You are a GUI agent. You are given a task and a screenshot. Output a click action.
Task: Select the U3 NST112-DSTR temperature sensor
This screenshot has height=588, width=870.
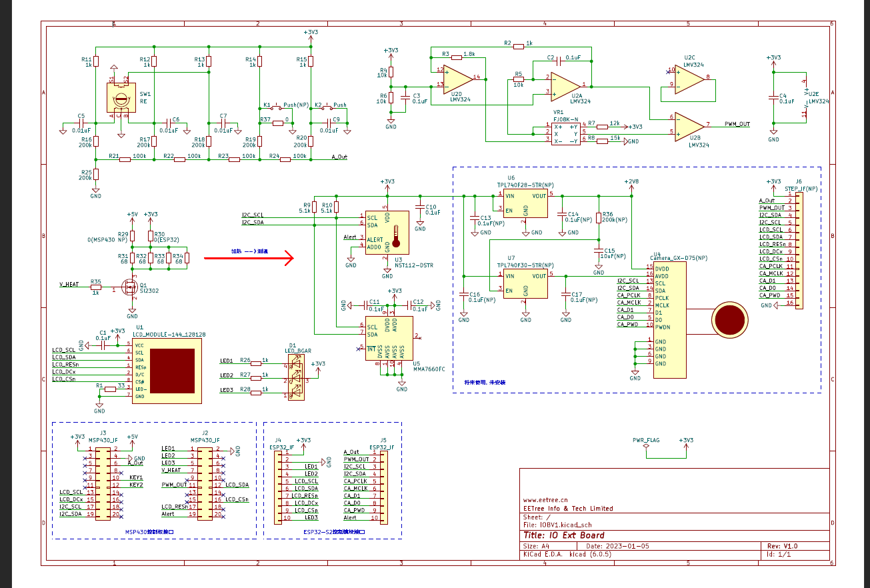(x=387, y=233)
